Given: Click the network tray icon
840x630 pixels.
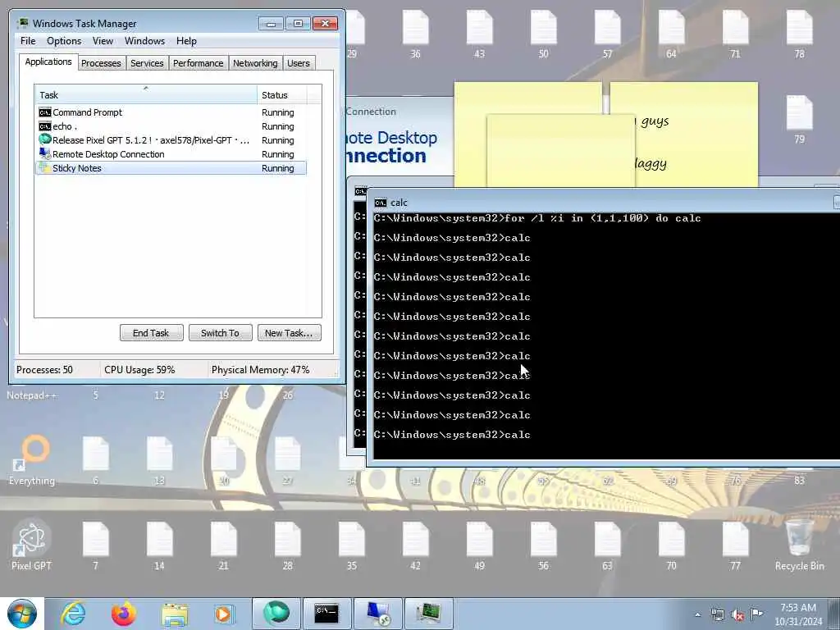Looking at the screenshot, I should 717,615.
